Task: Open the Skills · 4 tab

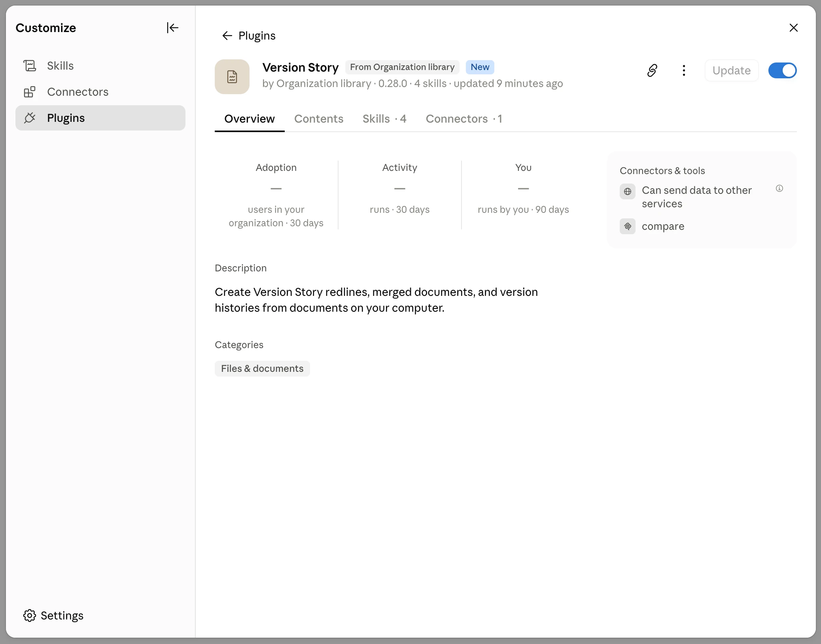Action: (384, 119)
